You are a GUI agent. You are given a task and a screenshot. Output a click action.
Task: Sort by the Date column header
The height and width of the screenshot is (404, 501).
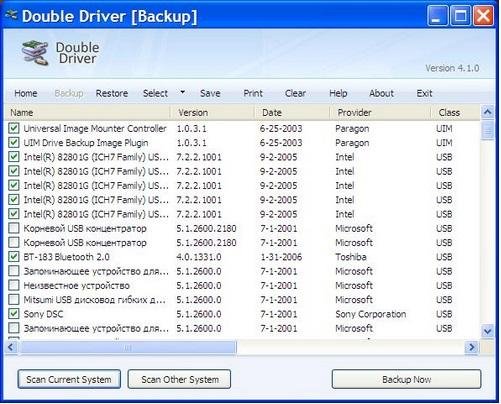(292, 113)
